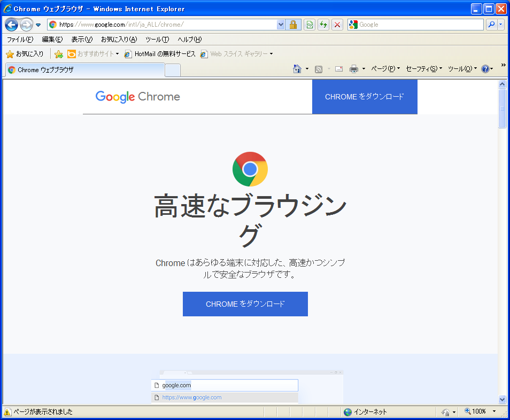Click the 100% zoom level button
The height and width of the screenshot is (420, 510).
point(475,411)
